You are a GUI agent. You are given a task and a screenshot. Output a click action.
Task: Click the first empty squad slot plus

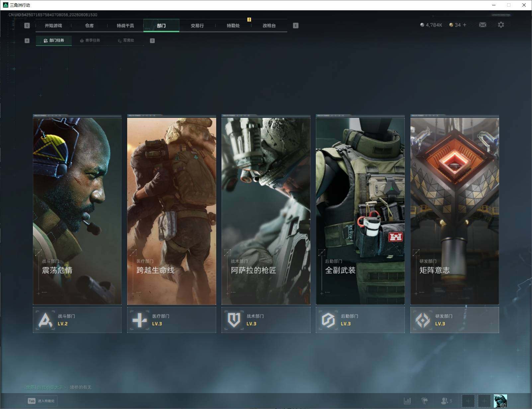click(468, 401)
